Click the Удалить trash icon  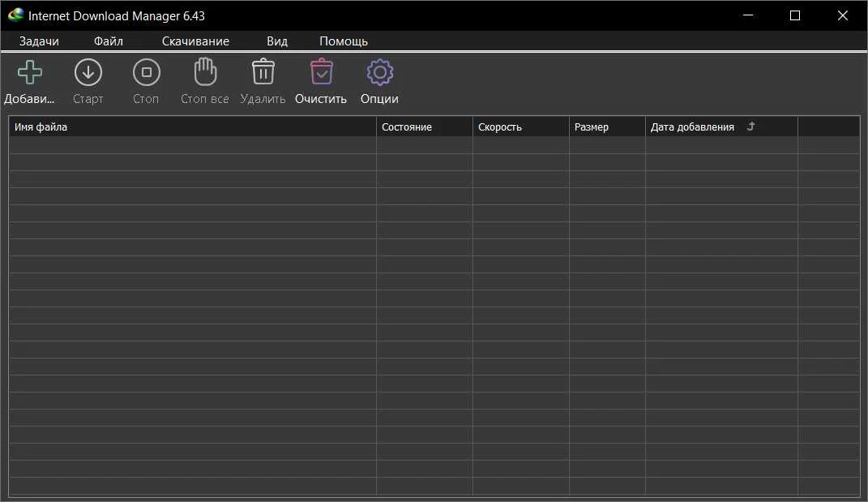tap(263, 72)
